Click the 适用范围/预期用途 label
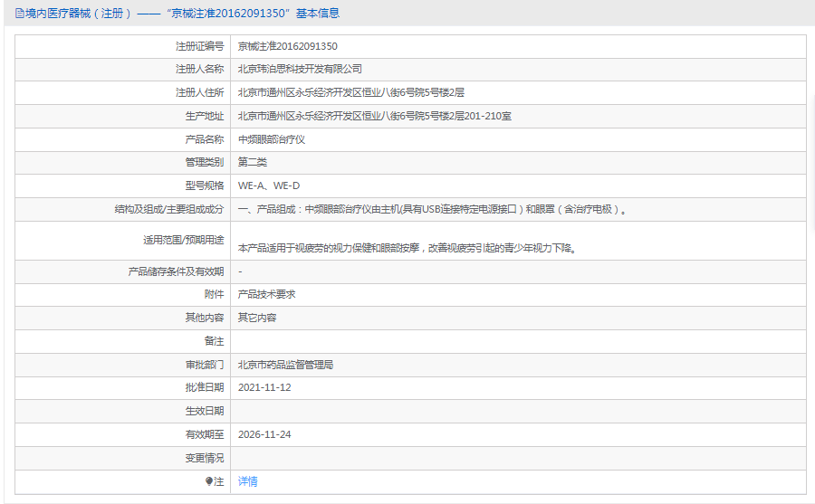The width and height of the screenshot is (815, 504). point(184,240)
